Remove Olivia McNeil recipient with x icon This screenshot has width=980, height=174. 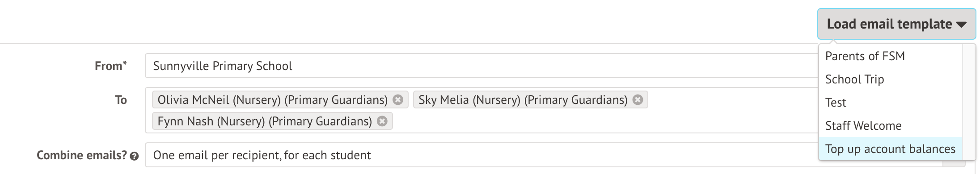click(x=398, y=100)
